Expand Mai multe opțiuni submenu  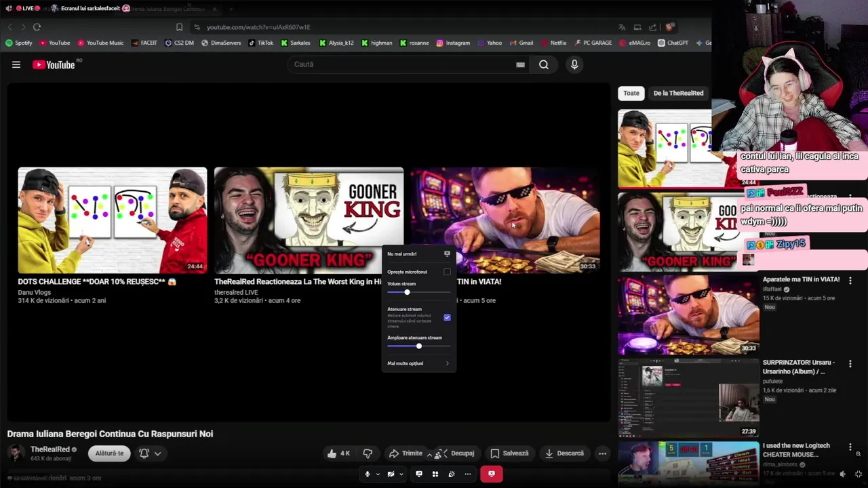[418, 363]
